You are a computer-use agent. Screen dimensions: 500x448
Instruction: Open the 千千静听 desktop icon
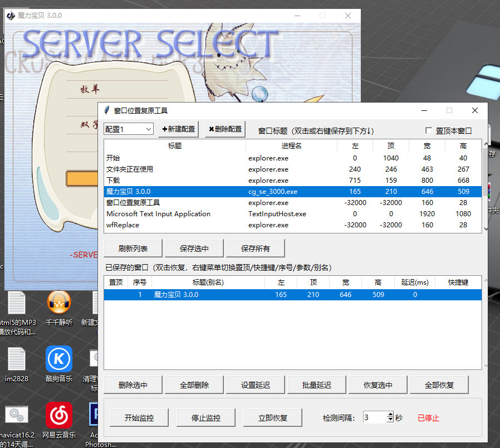[x=58, y=303]
